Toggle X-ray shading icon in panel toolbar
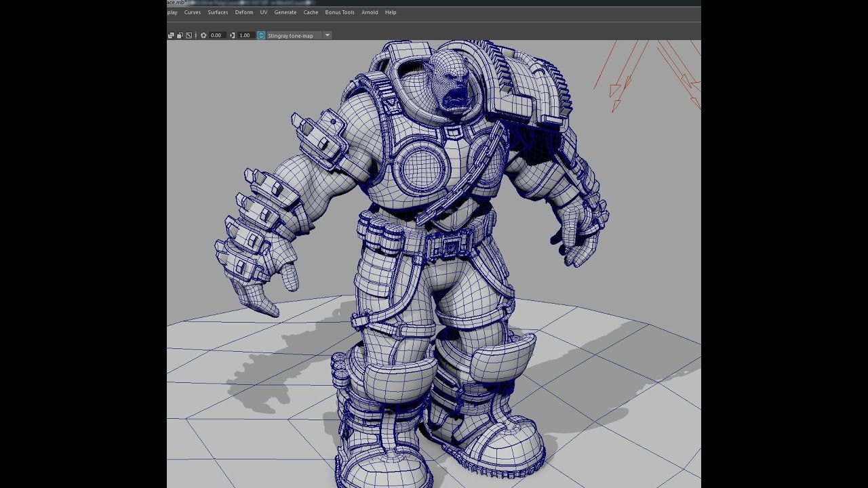This screenshot has width=868, height=488. (171, 35)
